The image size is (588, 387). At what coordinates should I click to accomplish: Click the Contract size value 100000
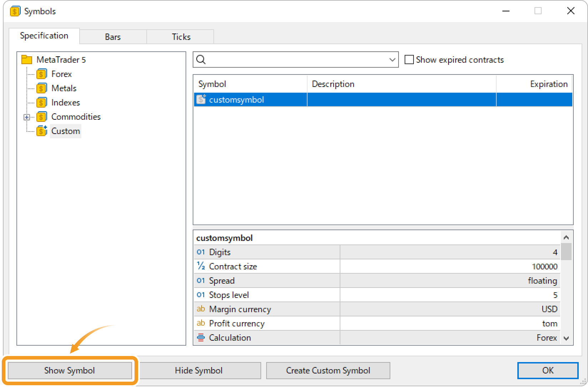[x=544, y=267]
